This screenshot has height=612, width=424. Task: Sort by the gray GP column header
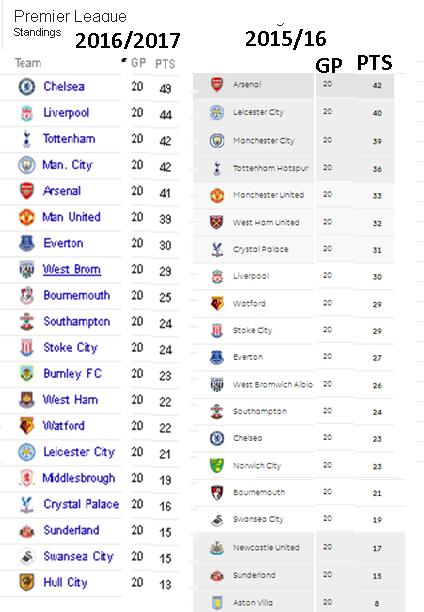click(x=138, y=63)
